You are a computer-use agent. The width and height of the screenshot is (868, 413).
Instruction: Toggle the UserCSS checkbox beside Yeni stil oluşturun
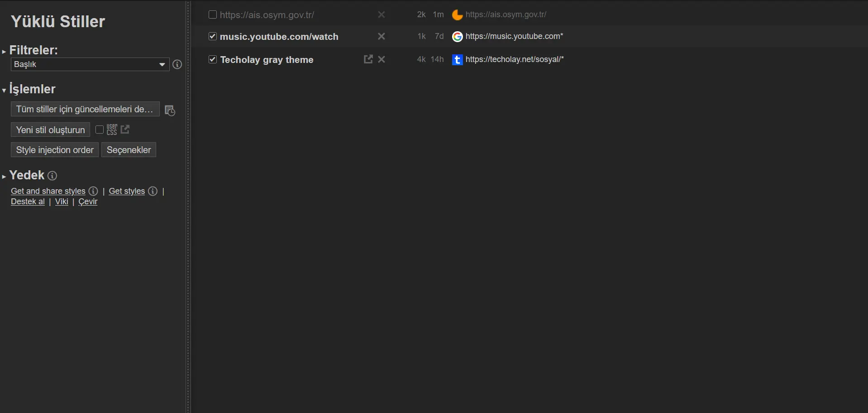point(100,130)
